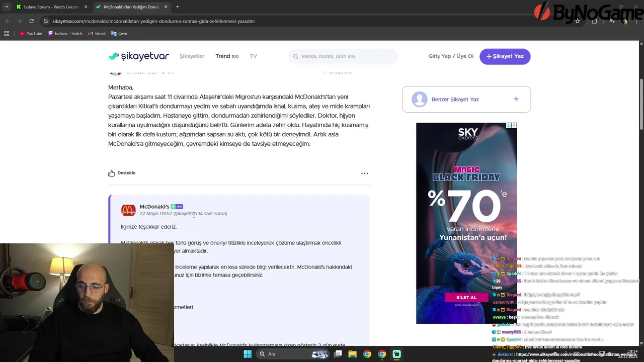
Task: Bookmark this page with the star icon
Action: [578, 21]
